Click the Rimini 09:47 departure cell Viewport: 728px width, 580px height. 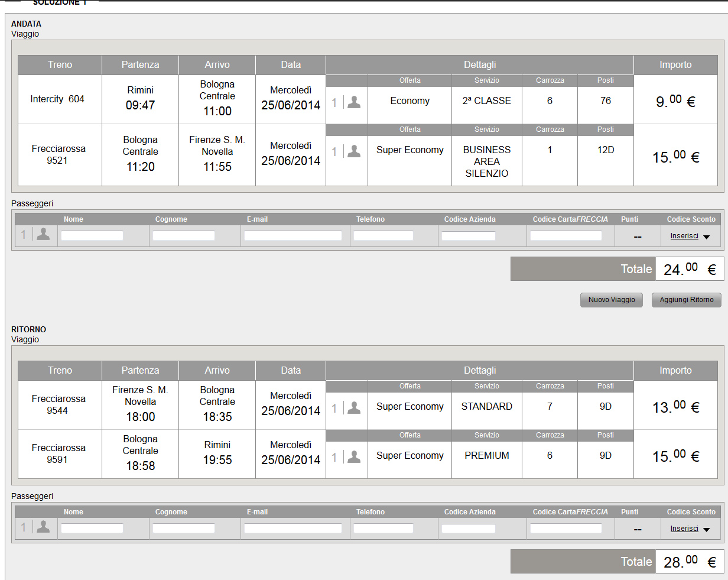[140, 99]
